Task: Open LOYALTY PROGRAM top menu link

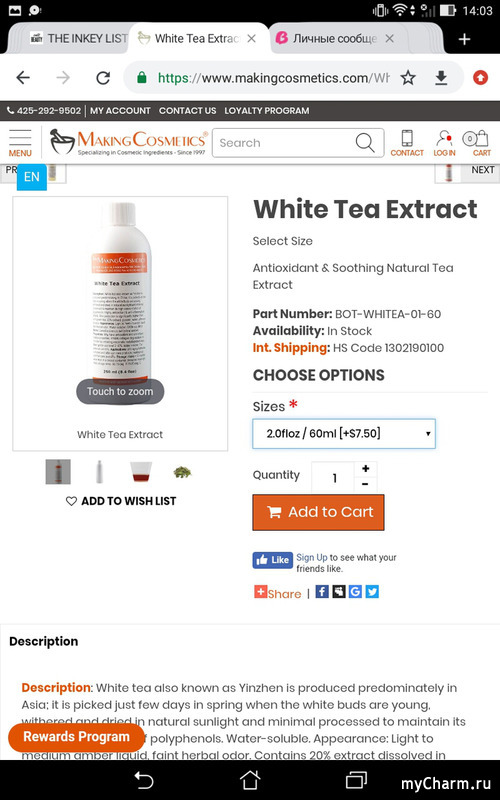Action: click(x=267, y=111)
